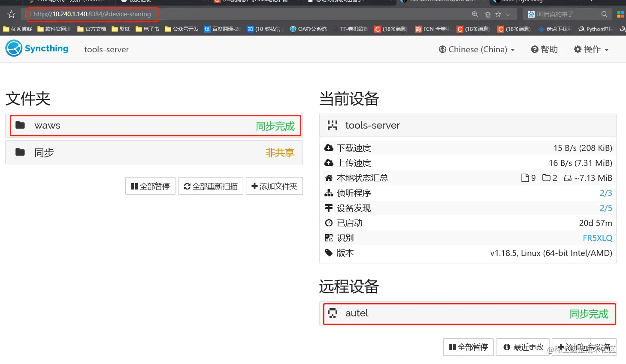
Task: Click the 非共享 status of 同步 folder
Action: point(280,153)
